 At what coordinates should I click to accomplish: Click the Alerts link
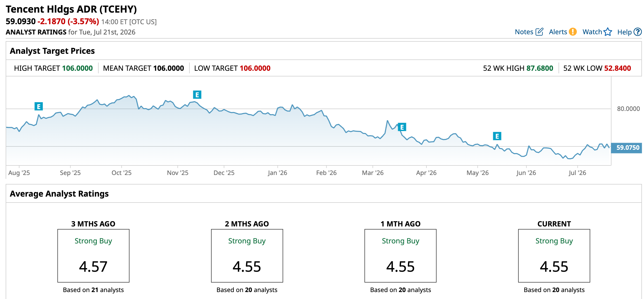(558, 32)
